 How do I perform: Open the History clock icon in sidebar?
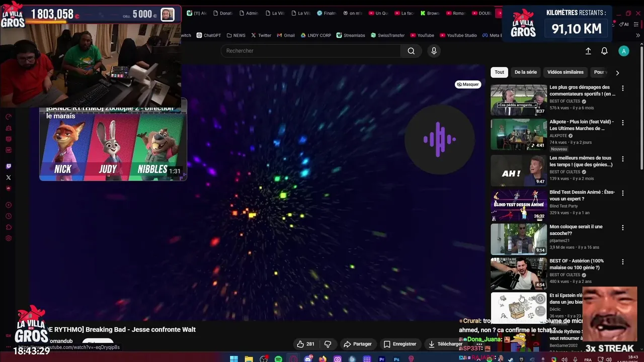[8, 216]
